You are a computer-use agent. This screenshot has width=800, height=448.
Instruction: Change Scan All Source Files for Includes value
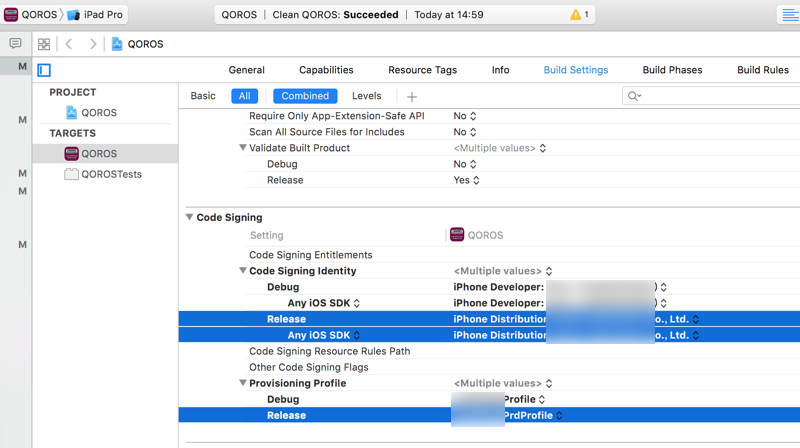coord(465,132)
